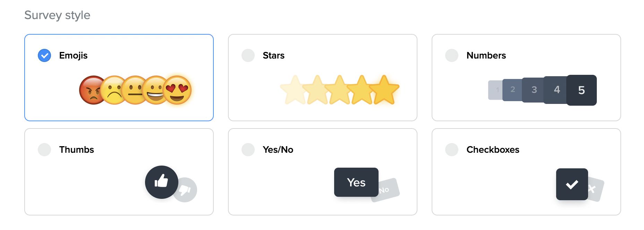644x230 pixels.
Task: Click the brightest fifth star
Action: 384,90
